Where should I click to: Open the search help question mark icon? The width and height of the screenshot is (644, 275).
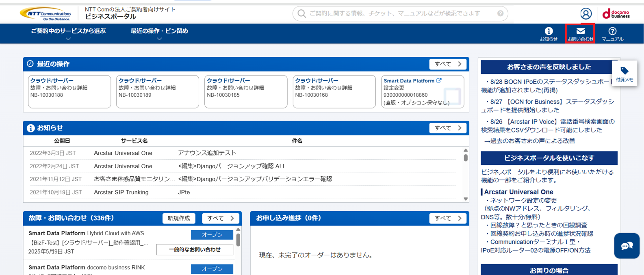[500, 13]
